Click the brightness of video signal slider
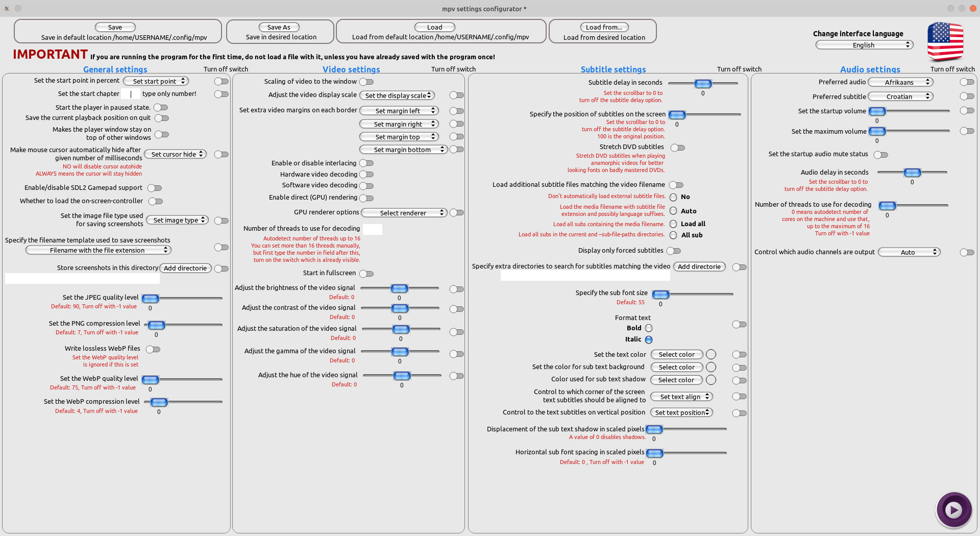 (400, 288)
